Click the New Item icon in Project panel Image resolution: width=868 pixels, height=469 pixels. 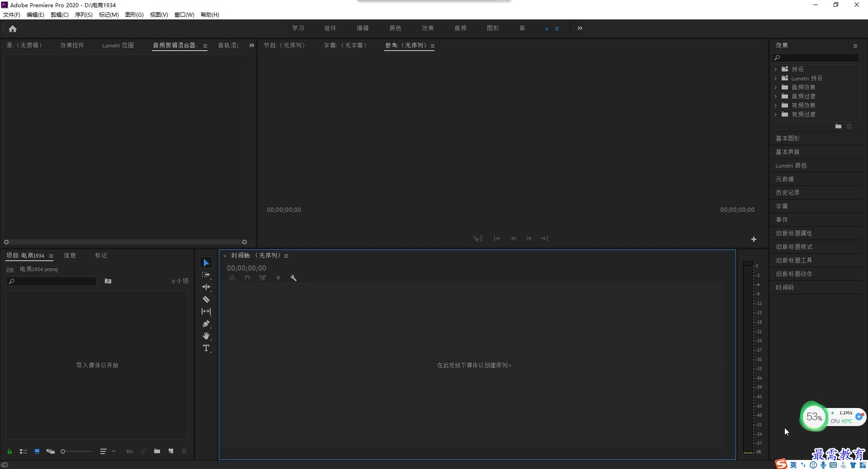[171, 451]
